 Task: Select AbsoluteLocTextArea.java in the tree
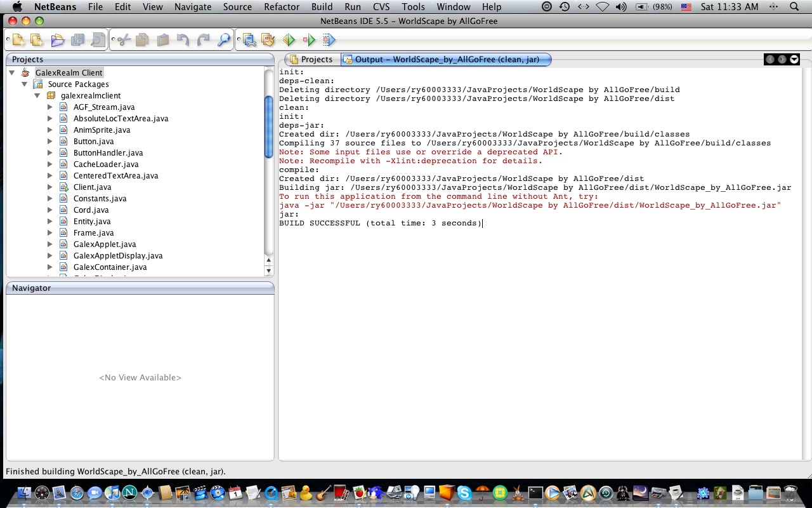121,119
